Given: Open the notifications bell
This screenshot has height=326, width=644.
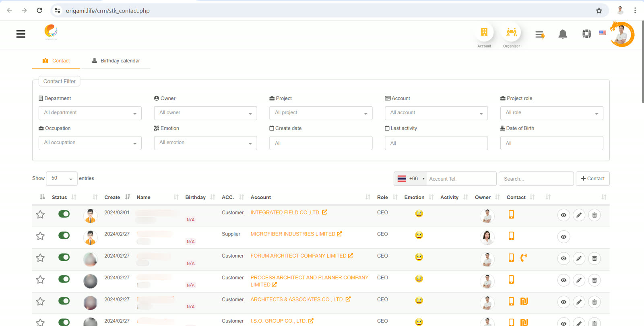Looking at the screenshot, I should [x=563, y=34].
